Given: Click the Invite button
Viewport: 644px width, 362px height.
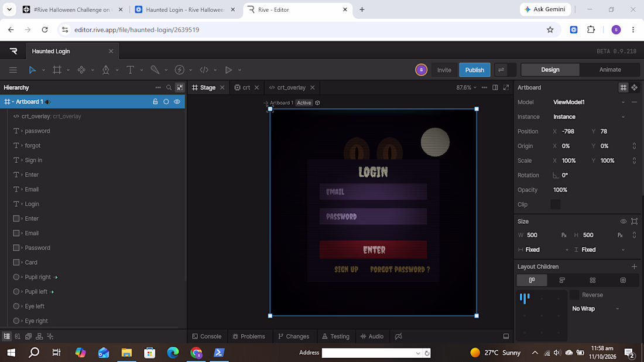Looking at the screenshot, I should tap(444, 70).
